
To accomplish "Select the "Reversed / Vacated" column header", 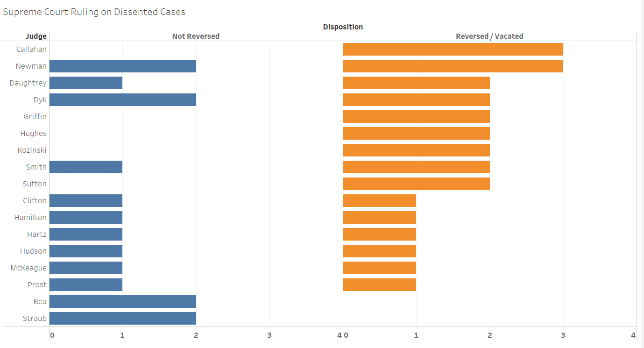I will [x=489, y=36].
